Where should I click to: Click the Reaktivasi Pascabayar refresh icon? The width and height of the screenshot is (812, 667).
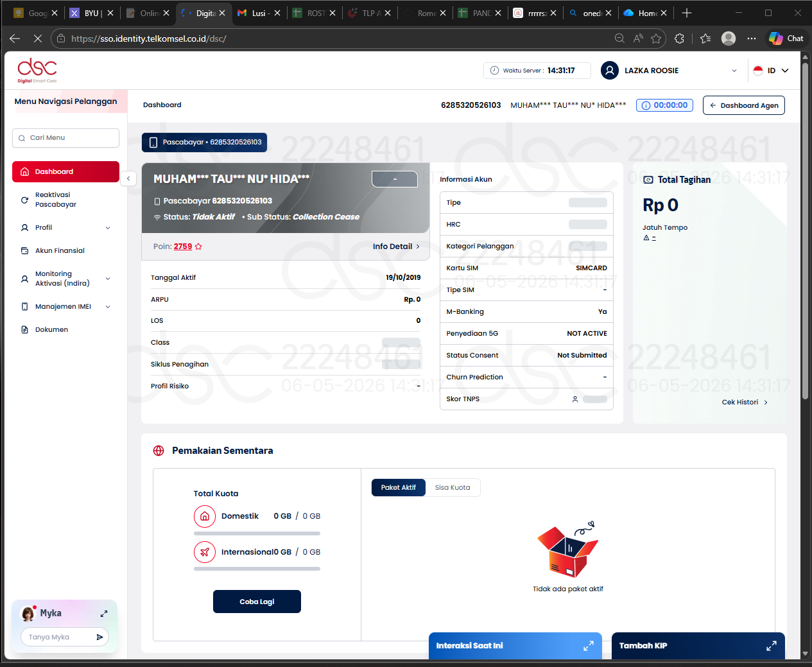click(x=24, y=200)
